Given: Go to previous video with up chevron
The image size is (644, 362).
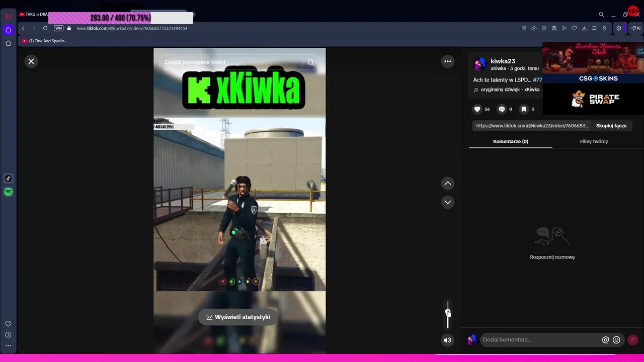Looking at the screenshot, I should [447, 184].
